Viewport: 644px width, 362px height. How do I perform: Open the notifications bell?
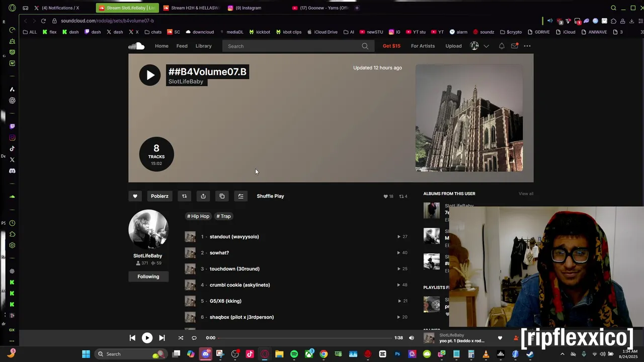click(502, 46)
